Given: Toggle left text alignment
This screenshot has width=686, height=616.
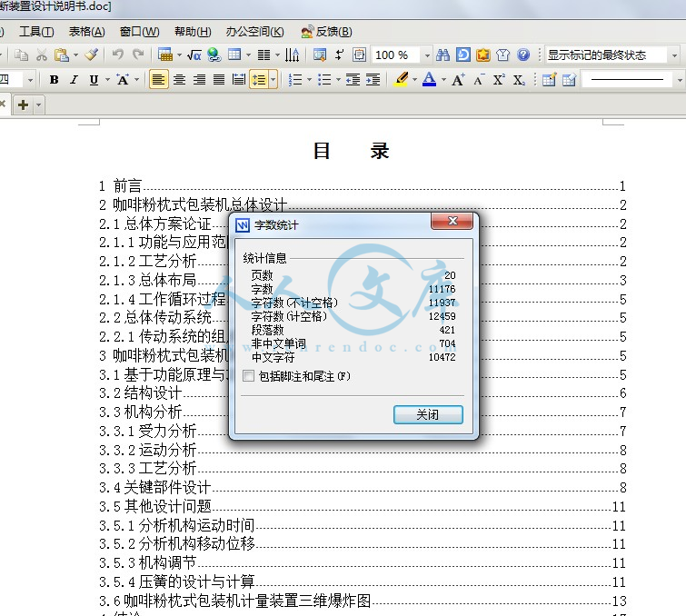Looking at the screenshot, I should point(158,80).
